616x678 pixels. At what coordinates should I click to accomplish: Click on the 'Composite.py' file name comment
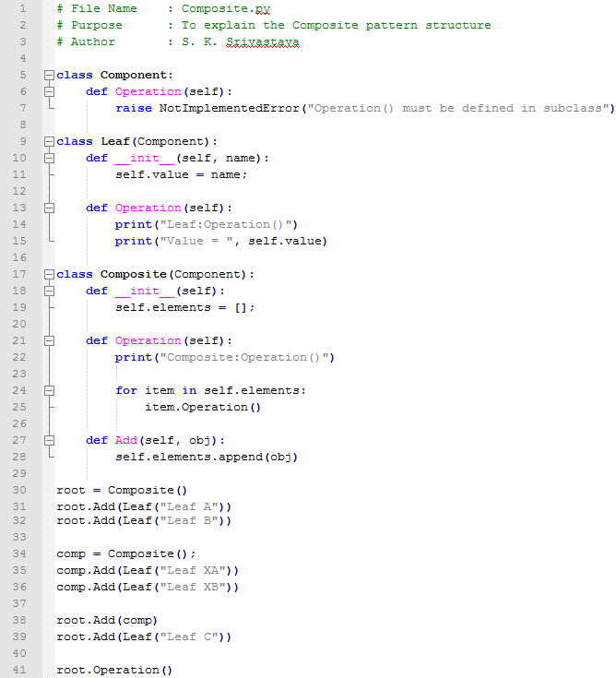(226, 9)
